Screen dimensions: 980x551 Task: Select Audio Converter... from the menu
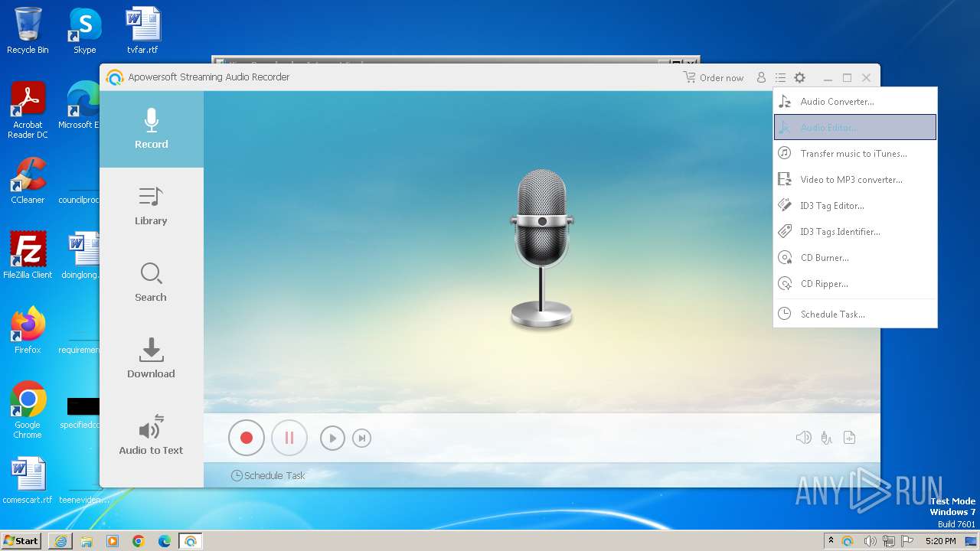point(855,102)
